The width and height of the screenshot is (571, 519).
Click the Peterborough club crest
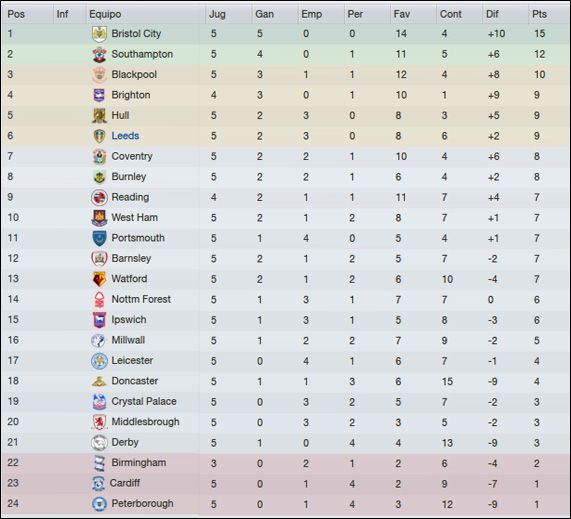[x=99, y=504]
